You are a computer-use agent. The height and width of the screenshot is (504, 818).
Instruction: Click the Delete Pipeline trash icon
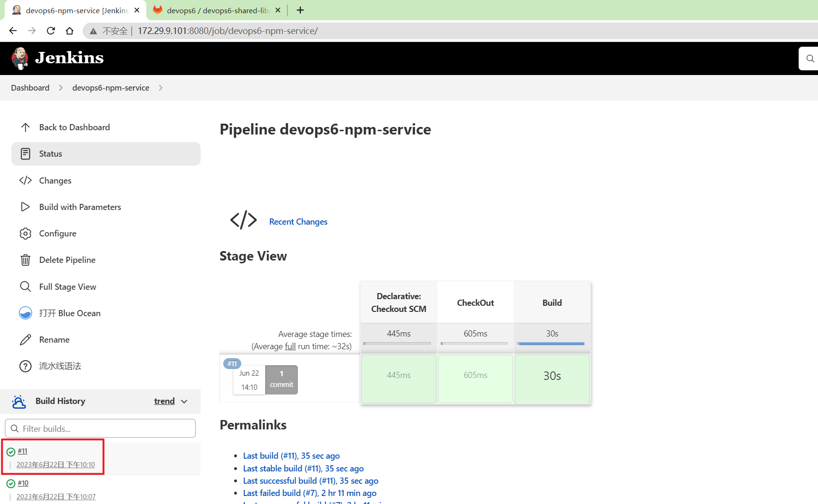click(x=25, y=260)
